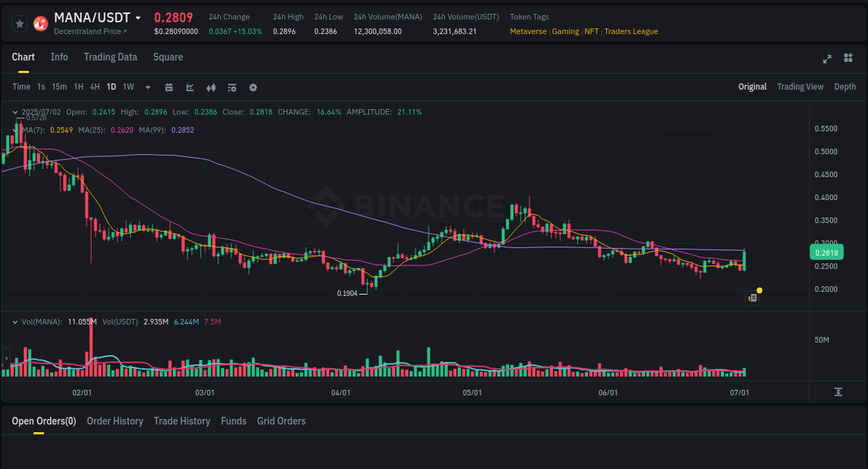Image resolution: width=868 pixels, height=469 pixels.
Task: Open the chart settings gear icon
Action: (x=253, y=87)
